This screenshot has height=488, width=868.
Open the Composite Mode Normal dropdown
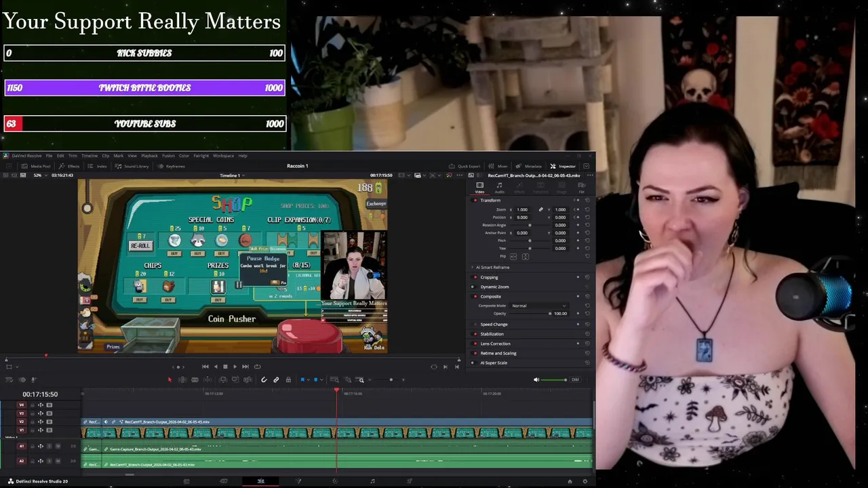pyautogui.click(x=538, y=306)
